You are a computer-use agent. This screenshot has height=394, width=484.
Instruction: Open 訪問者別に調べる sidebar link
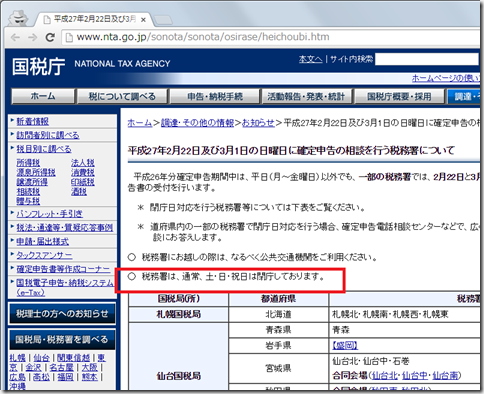pos(48,135)
